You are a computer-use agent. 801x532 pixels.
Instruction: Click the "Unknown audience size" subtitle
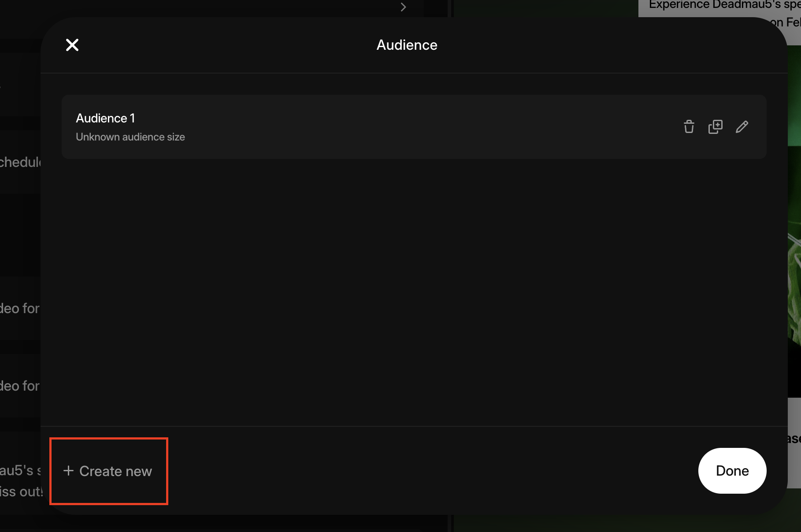tap(130, 137)
